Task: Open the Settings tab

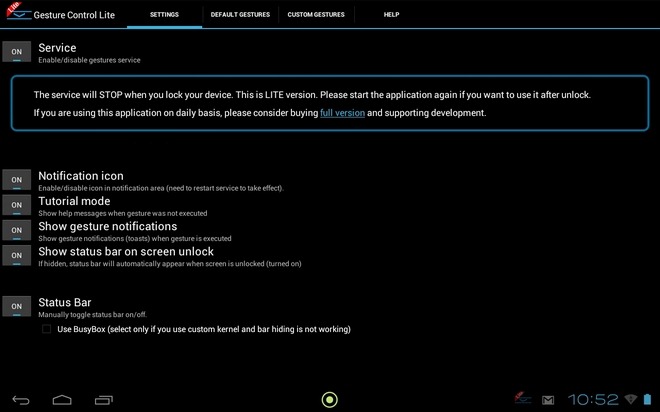Action: [x=164, y=14]
